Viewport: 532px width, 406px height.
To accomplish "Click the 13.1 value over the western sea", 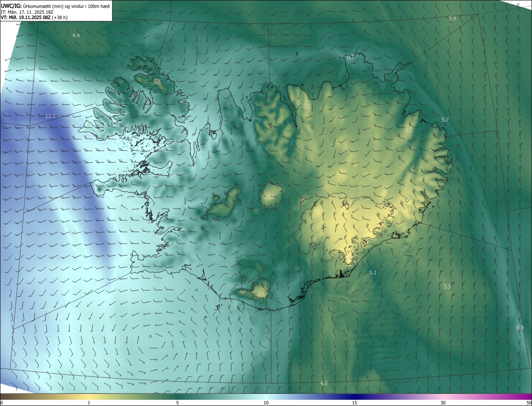I will 50,116.
